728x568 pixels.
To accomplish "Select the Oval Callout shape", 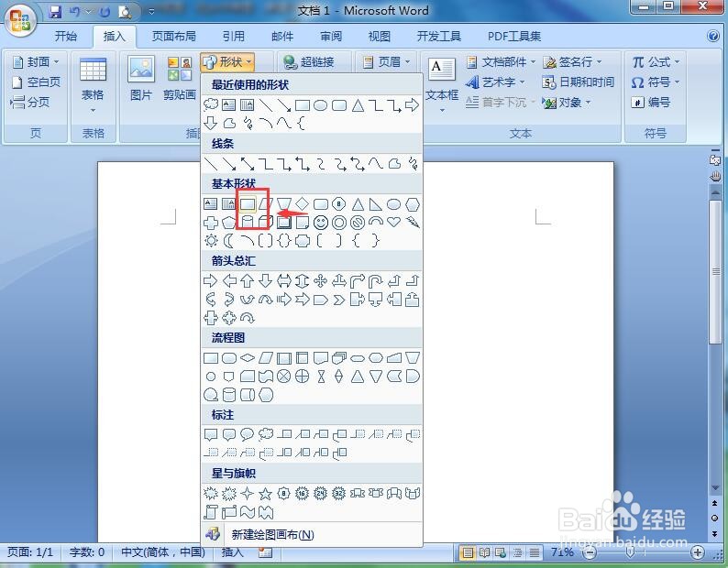I will pos(247,434).
